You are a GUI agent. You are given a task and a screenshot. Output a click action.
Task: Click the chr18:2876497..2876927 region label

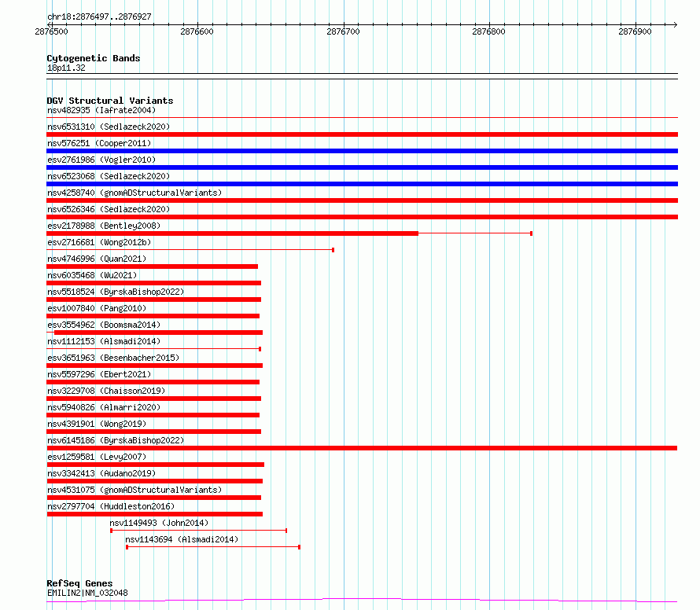pyautogui.click(x=99, y=17)
